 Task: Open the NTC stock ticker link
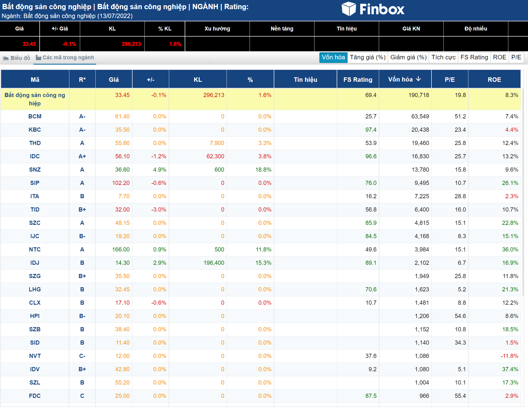35,250
